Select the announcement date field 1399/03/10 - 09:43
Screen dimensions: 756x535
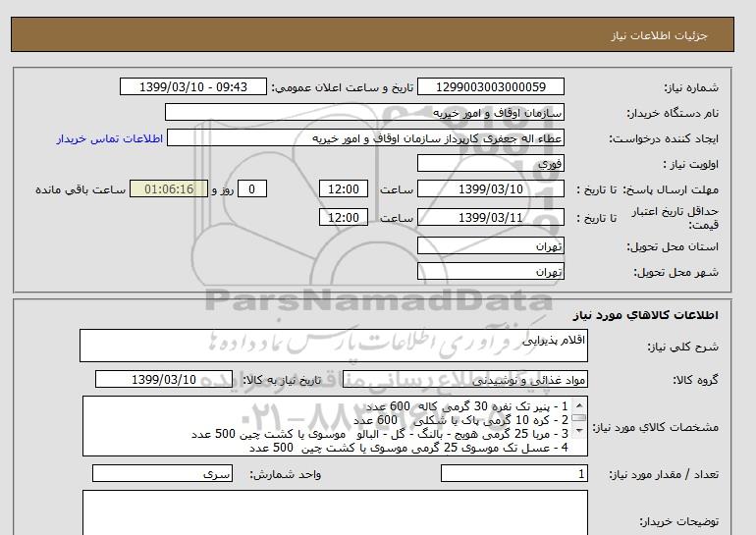point(192,87)
